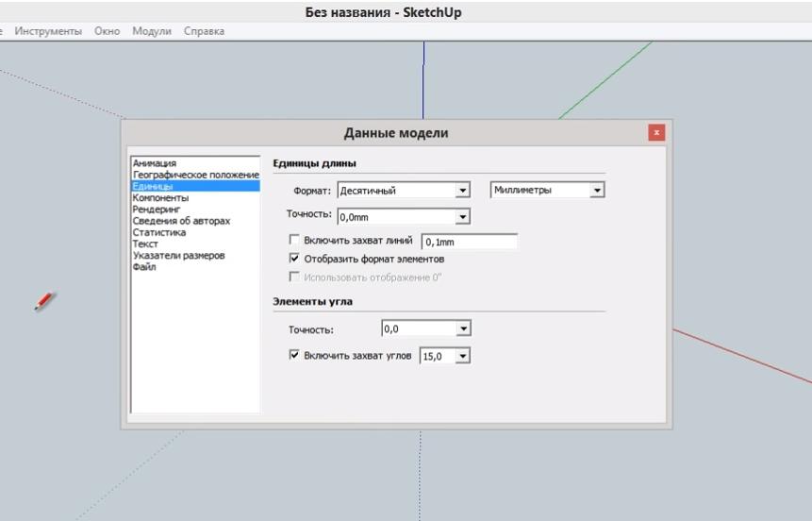812x521 pixels.
Task: Select Компоненты in the settings list
Action: [196, 197]
